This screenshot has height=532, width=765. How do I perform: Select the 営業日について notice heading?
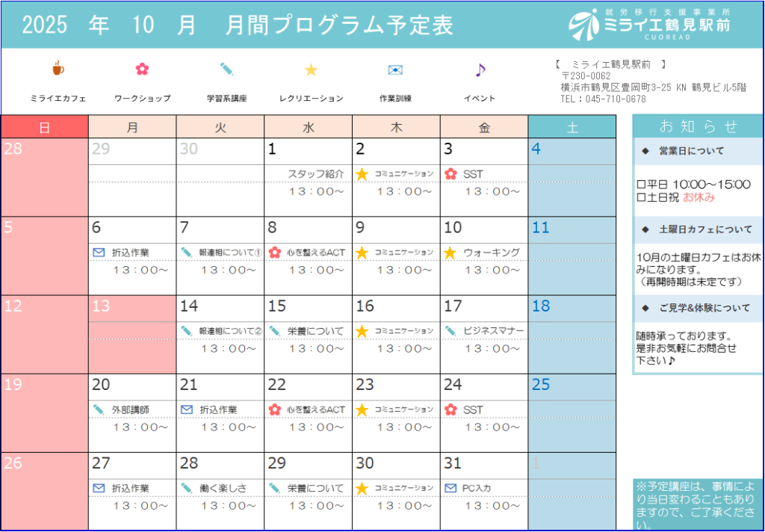coord(698,151)
